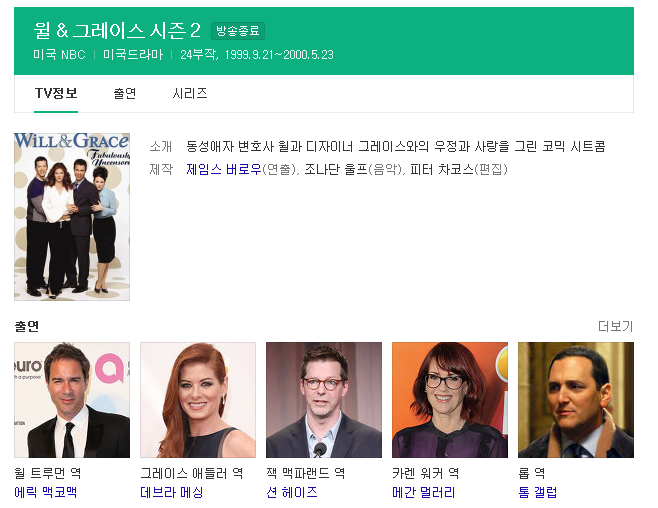Open the 데브라 메싱 actor link
This screenshot has width=658, height=508.
172,492
